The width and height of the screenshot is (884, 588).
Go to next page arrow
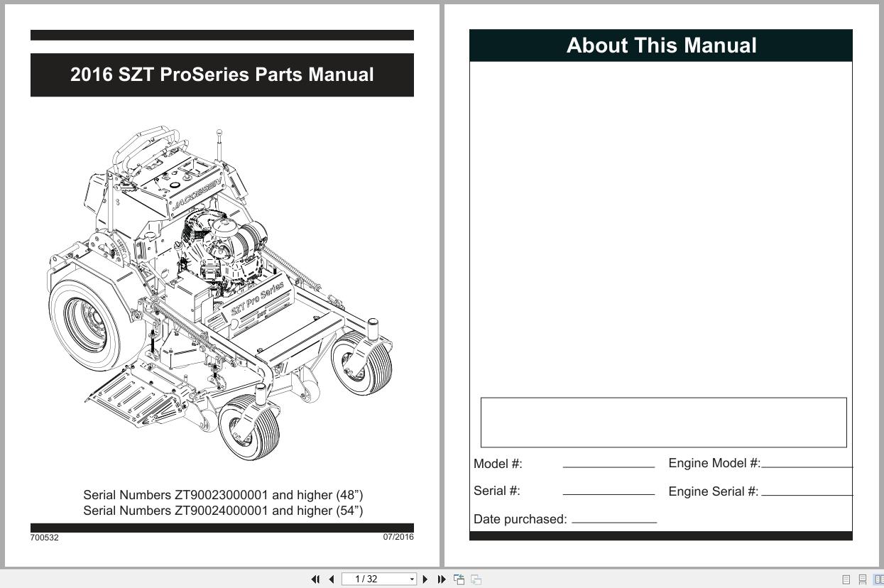[425, 579]
